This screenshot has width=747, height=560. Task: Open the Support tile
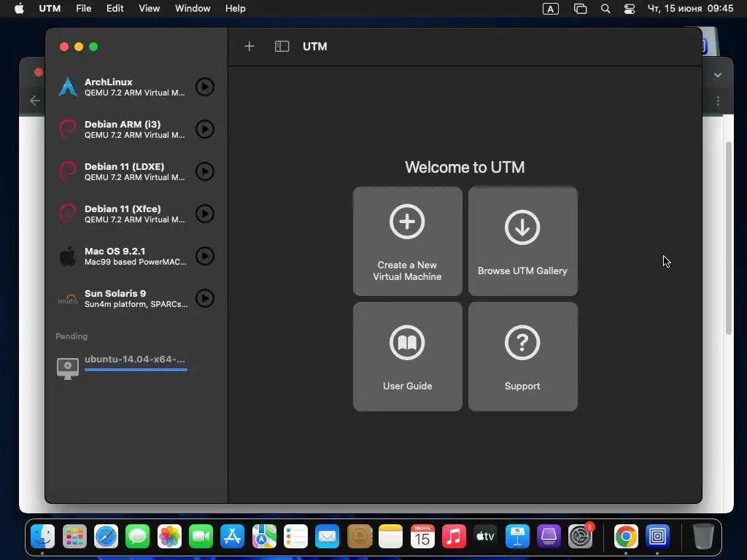click(x=522, y=356)
